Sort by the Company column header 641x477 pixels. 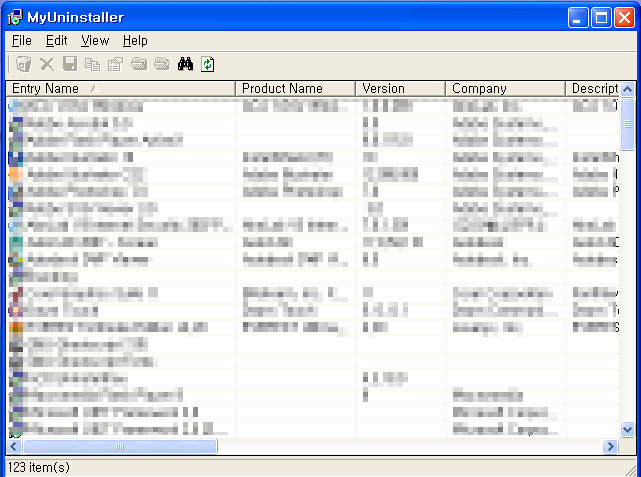505,88
